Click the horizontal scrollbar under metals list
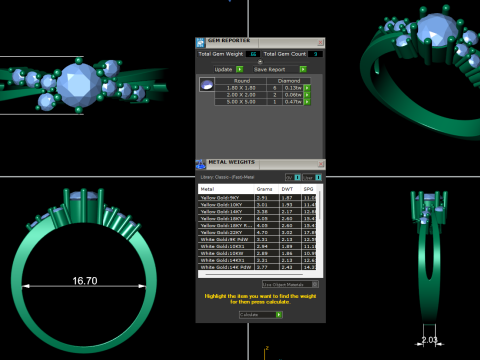The height and width of the screenshot is (360, 480). [255, 275]
